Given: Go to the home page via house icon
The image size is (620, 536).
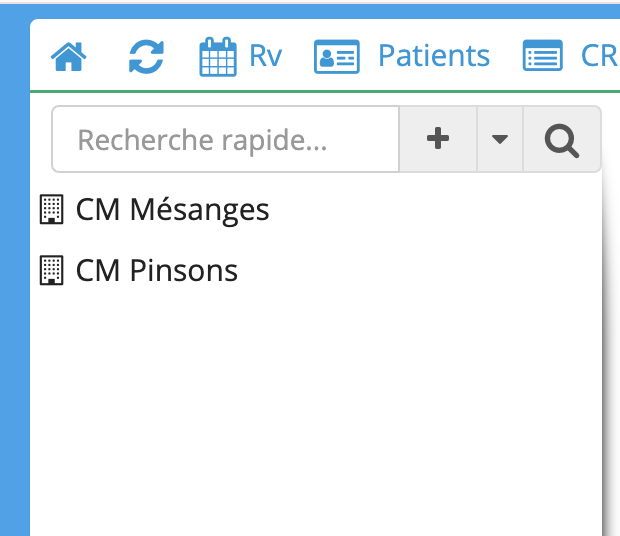Looking at the screenshot, I should [x=68, y=57].
